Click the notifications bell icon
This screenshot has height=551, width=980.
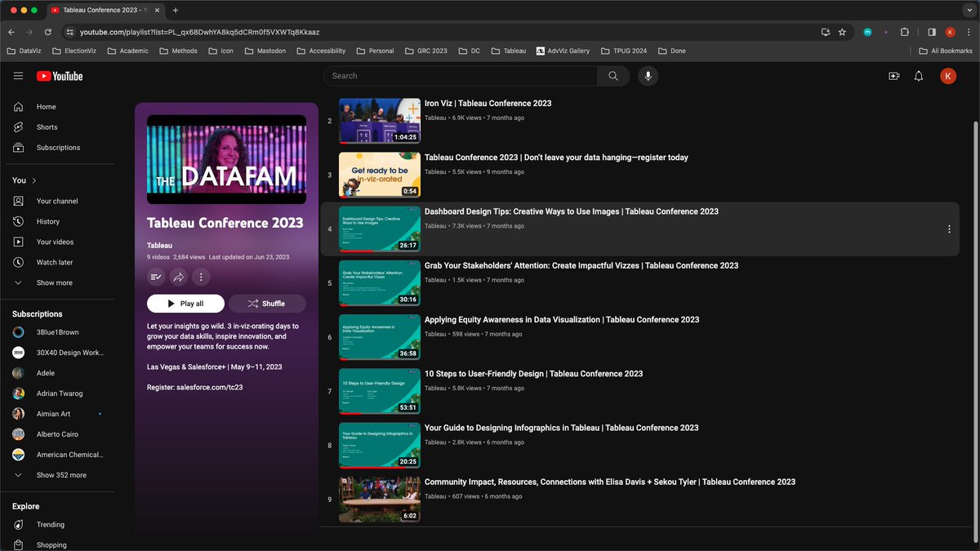(919, 75)
